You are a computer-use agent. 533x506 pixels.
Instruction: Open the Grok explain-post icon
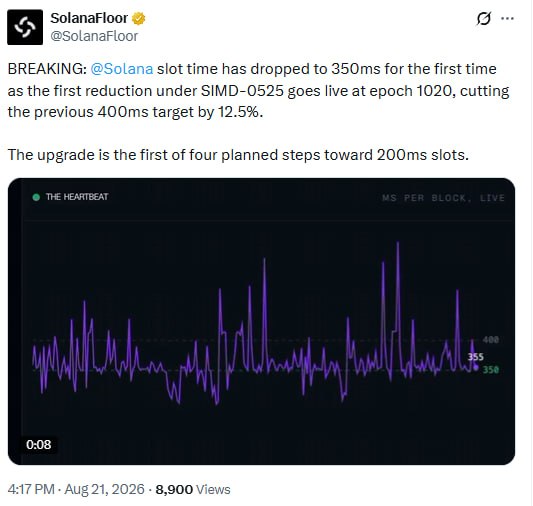pyautogui.click(x=483, y=18)
